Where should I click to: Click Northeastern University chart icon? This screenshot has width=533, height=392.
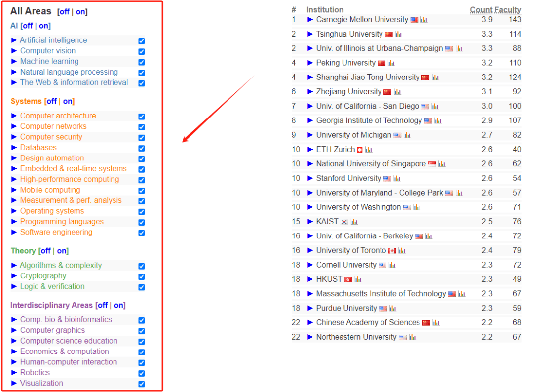[412, 337]
